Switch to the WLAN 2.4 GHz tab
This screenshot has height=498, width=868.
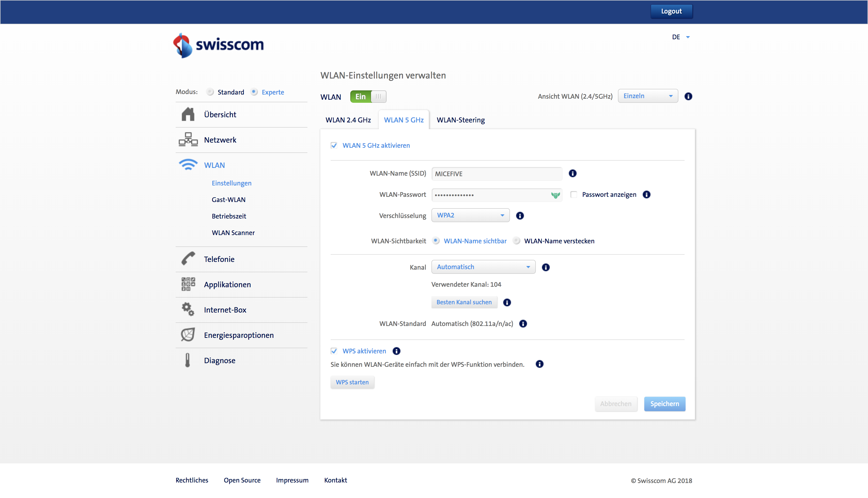(348, 120)
